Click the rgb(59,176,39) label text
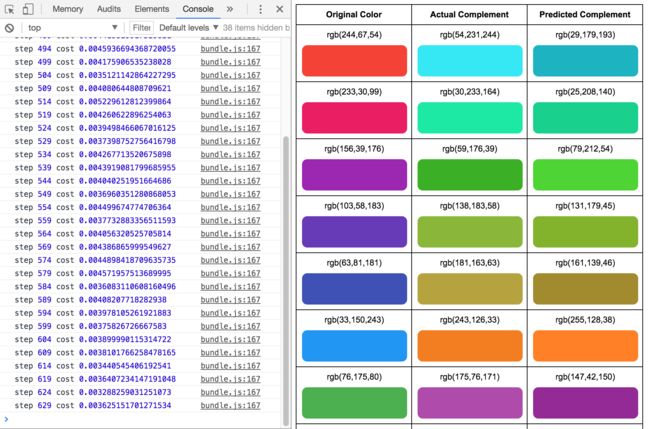 point(469,149)
